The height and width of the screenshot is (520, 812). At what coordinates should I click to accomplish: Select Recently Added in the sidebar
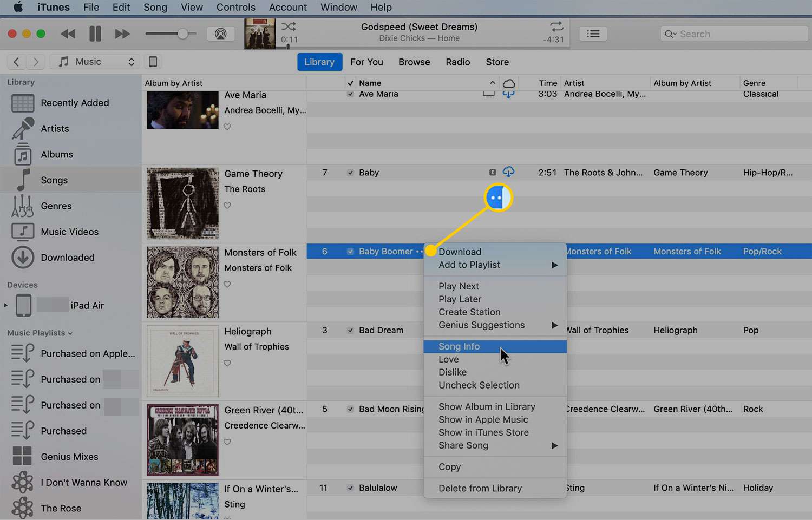coord(70,103)
